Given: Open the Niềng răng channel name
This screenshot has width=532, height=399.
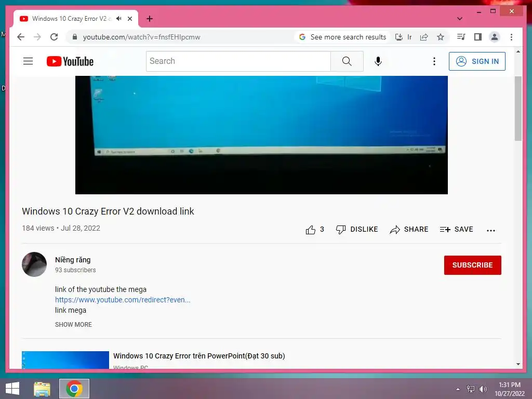Looking at the screenshot, I should point(73,260).
